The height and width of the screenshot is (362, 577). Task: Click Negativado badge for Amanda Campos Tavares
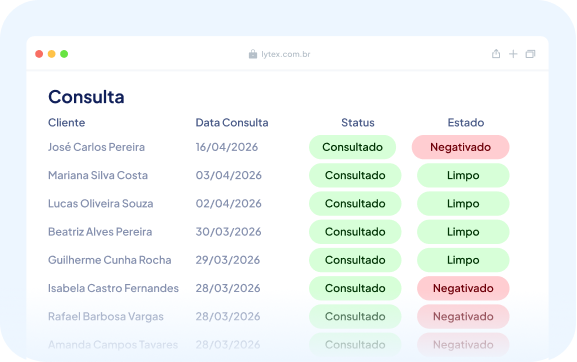pos(463,345)
